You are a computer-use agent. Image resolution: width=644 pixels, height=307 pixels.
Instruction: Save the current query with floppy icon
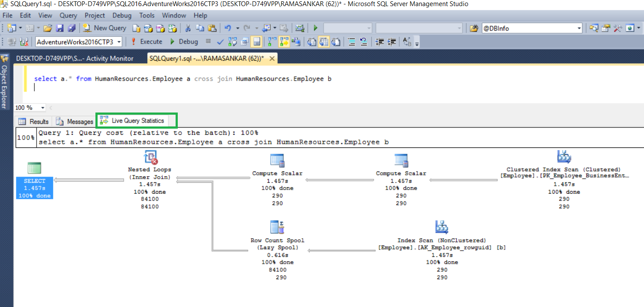click(x=60, y=28)
